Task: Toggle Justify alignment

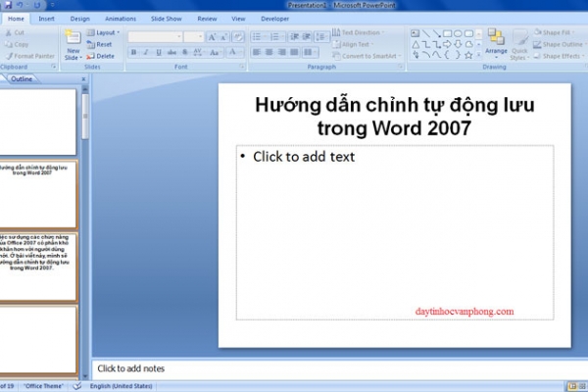Action: tap(294, 52)
